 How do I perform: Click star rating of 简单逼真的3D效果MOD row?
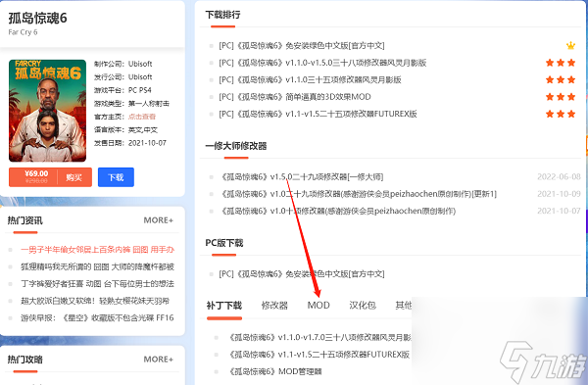click(561, 97)
